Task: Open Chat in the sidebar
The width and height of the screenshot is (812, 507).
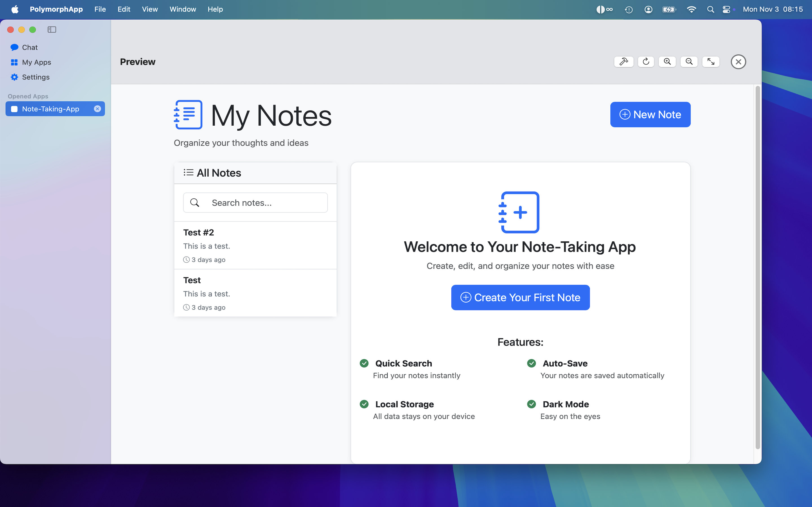Action: tap(30, 47)
